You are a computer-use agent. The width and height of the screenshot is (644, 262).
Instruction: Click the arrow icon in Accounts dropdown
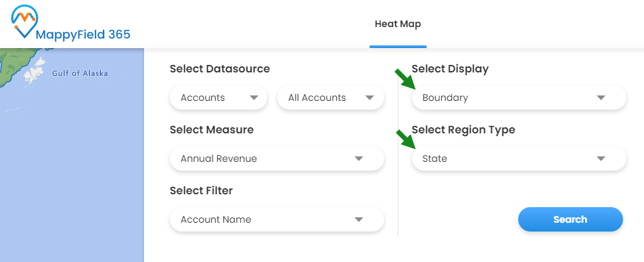(x=254, y=98)
